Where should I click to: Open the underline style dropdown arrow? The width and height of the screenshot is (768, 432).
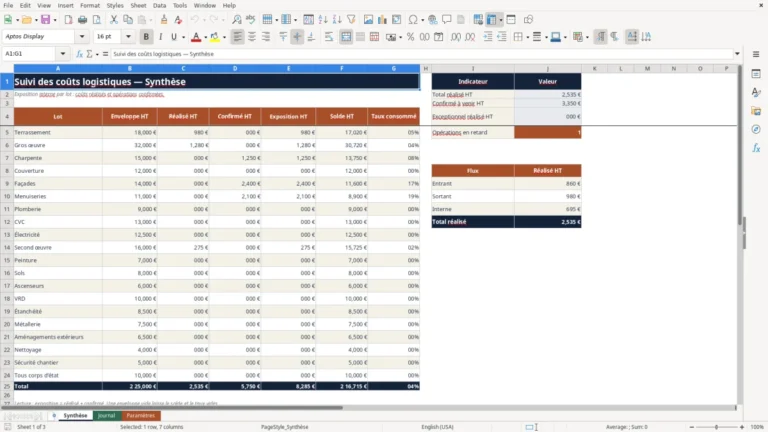(183, 37)
